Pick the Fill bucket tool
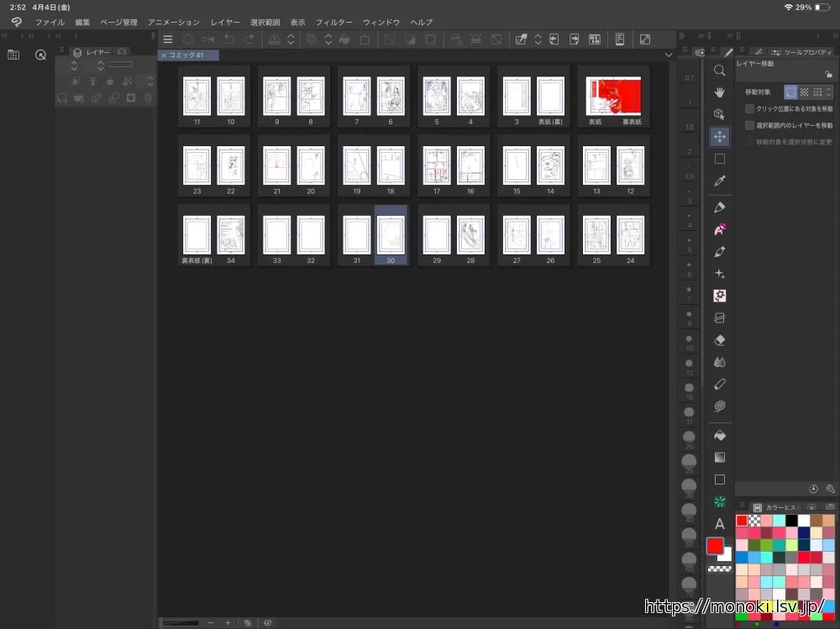This screenshot has width=840, height=629. [719, 435]
